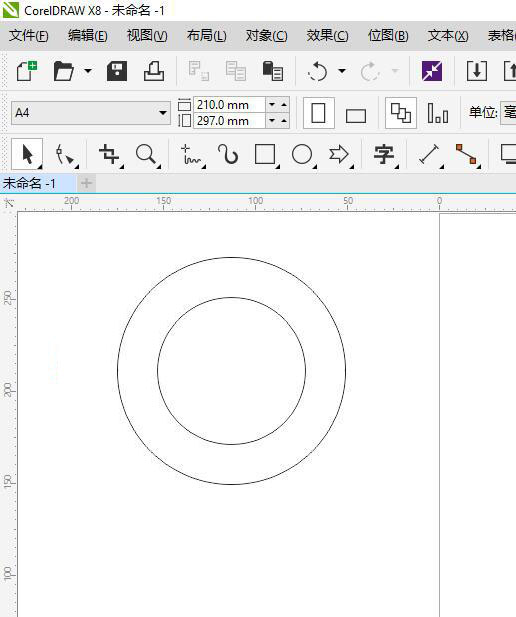Image resolution: width=516 pixels, height=617 pixels.
Task: Select the Parallel Dimension tool
Action: pos(429,154)
